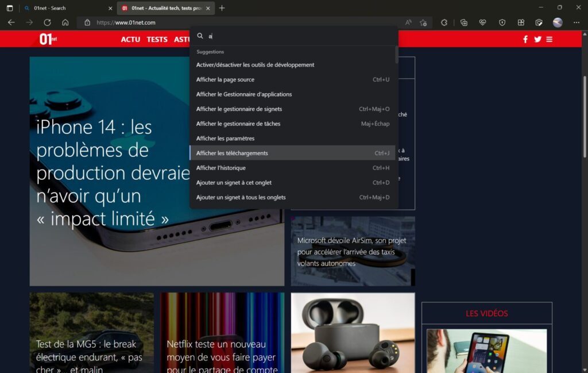Choose Activer/désactiver les outils de développement
The height and width of the screenshot is (373, 588).
[292, 65]
